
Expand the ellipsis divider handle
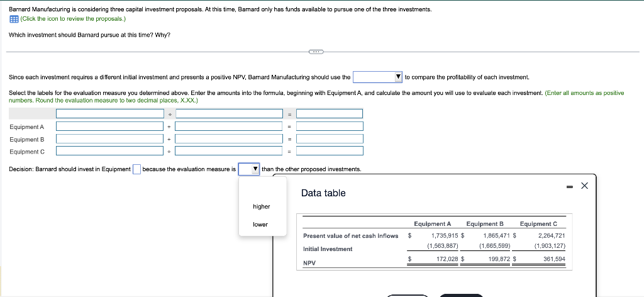[x=316, y=52]
